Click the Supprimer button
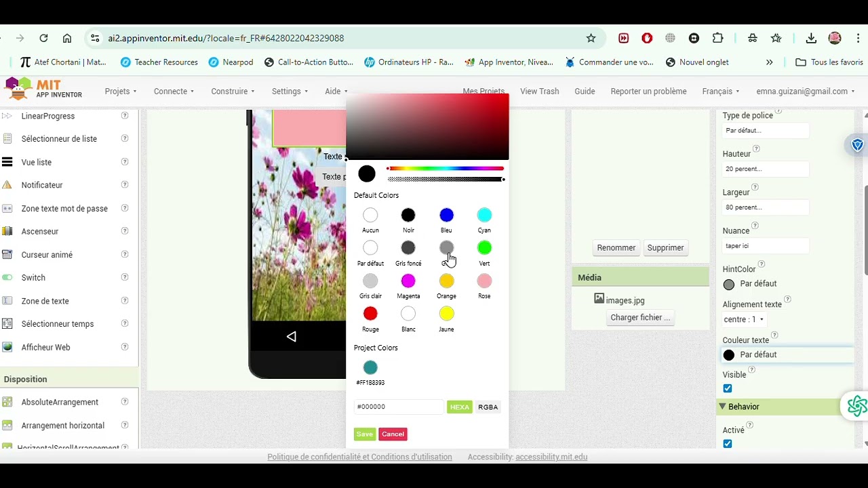The height and width of the screenshot is (488, 868). (x=665, y=248)
